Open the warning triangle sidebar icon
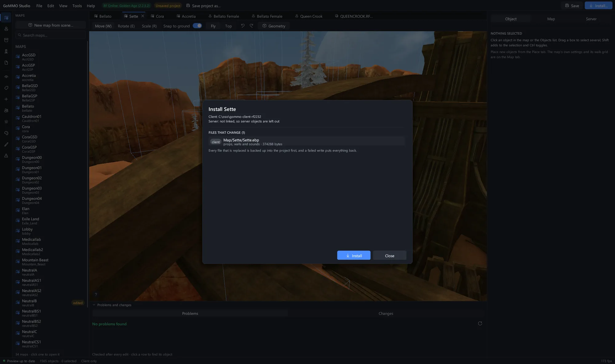615x364 pixels. 6,156
